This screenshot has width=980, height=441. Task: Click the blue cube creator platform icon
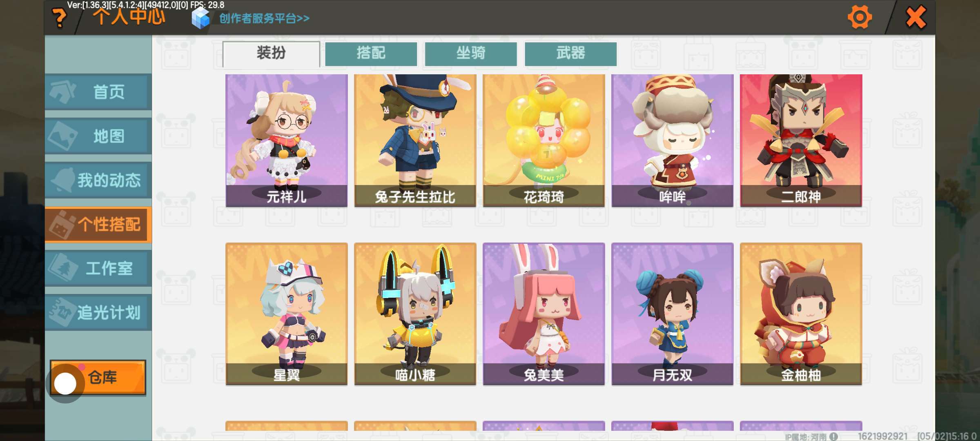pyautogui.click(x=200, y=18)
